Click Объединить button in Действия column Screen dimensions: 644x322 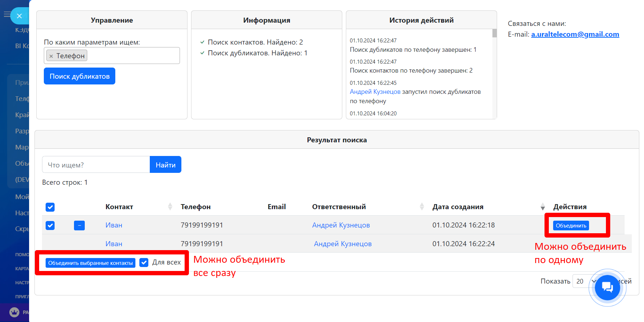click(571, 226)
